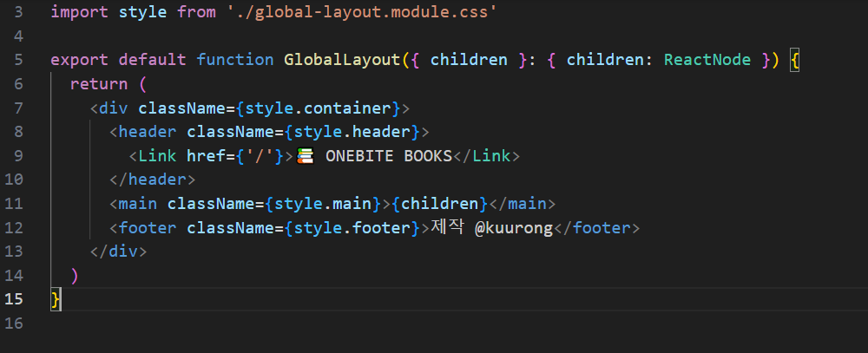Click line number 5 in the gutter
This screenshot has width=868, height=353.
click(19, 60)
